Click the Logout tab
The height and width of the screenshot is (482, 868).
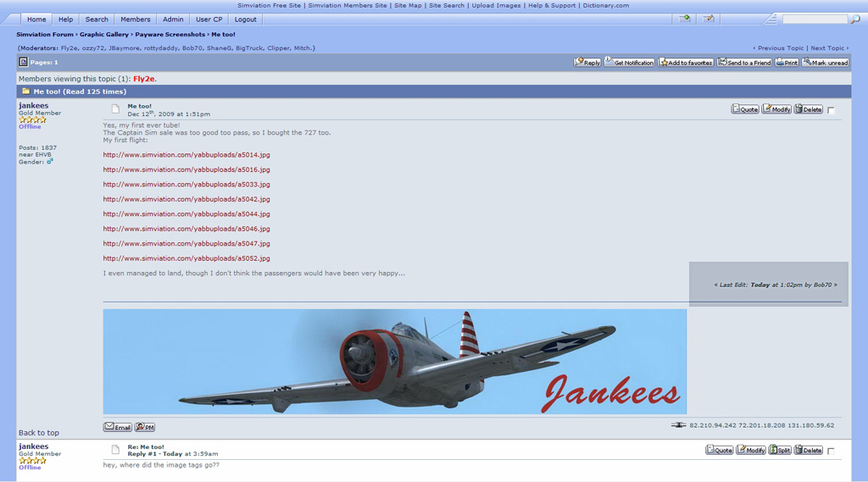tap(245, 19)
